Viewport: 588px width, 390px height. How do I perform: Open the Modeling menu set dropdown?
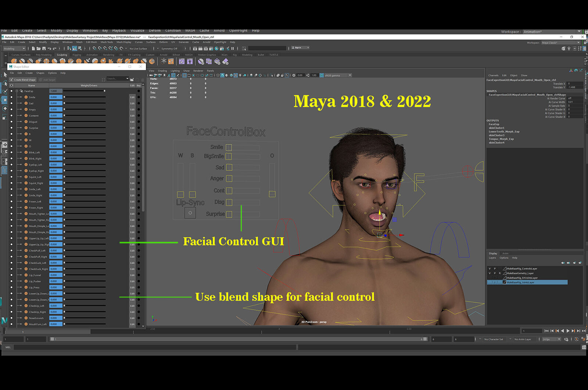tap(14, 49)
